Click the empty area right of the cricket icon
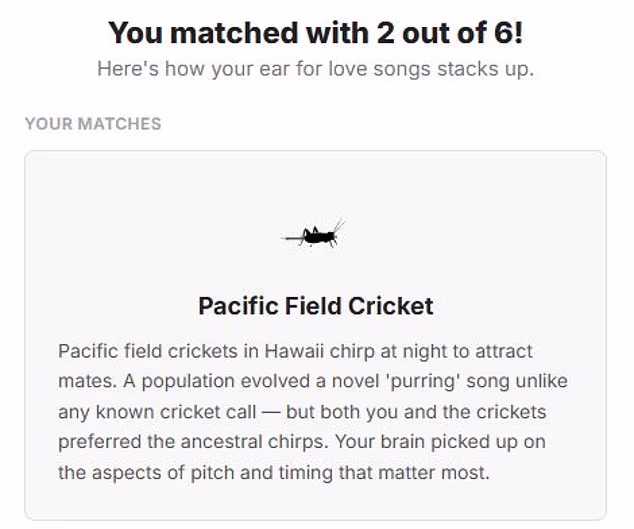The image size is (634, 529). pyautogui.click(x=480, y=236)
